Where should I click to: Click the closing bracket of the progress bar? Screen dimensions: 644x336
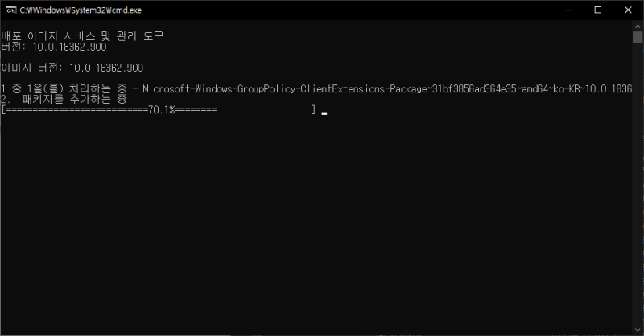click(313, 109)
